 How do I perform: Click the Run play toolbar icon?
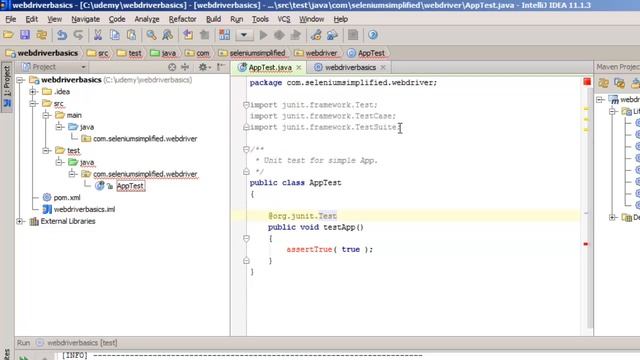click(x=263, y=35)
